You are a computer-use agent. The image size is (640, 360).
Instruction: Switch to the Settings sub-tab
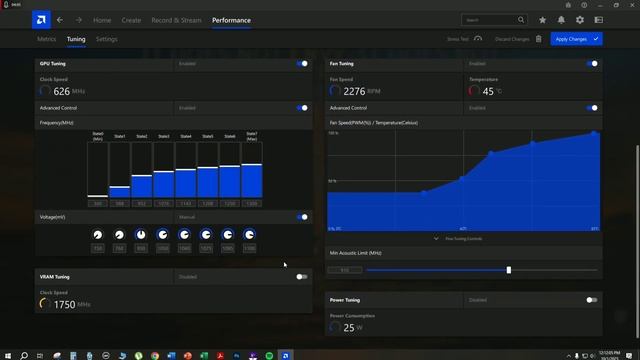(x=107, y=39)
